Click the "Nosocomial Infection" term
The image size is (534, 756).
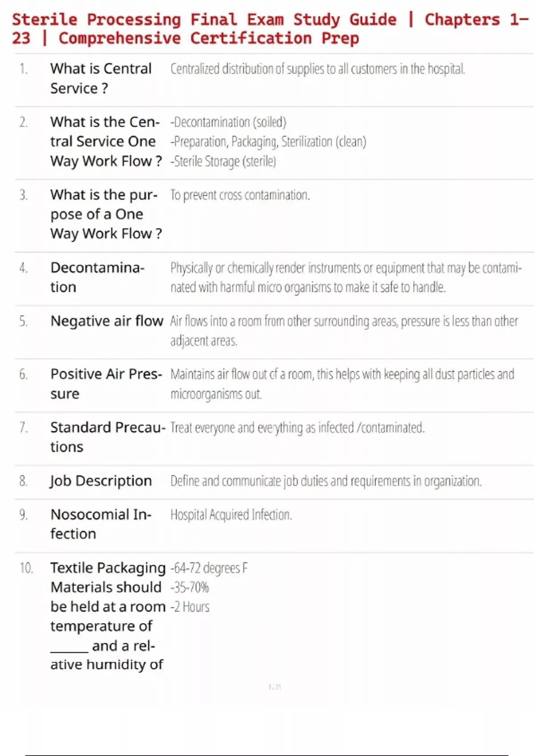pos(101,524)
